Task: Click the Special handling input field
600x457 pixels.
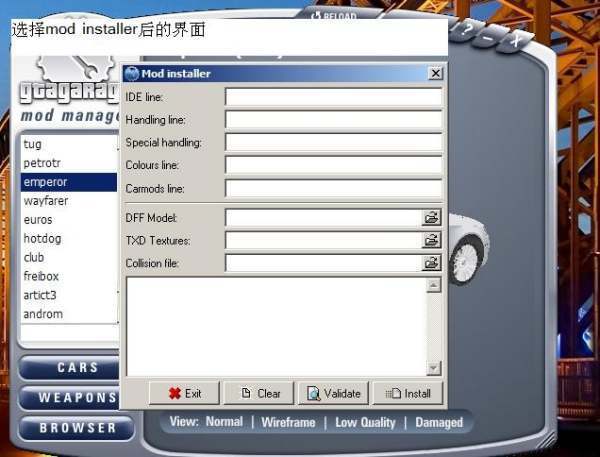Action: click(x=334, y=142)
